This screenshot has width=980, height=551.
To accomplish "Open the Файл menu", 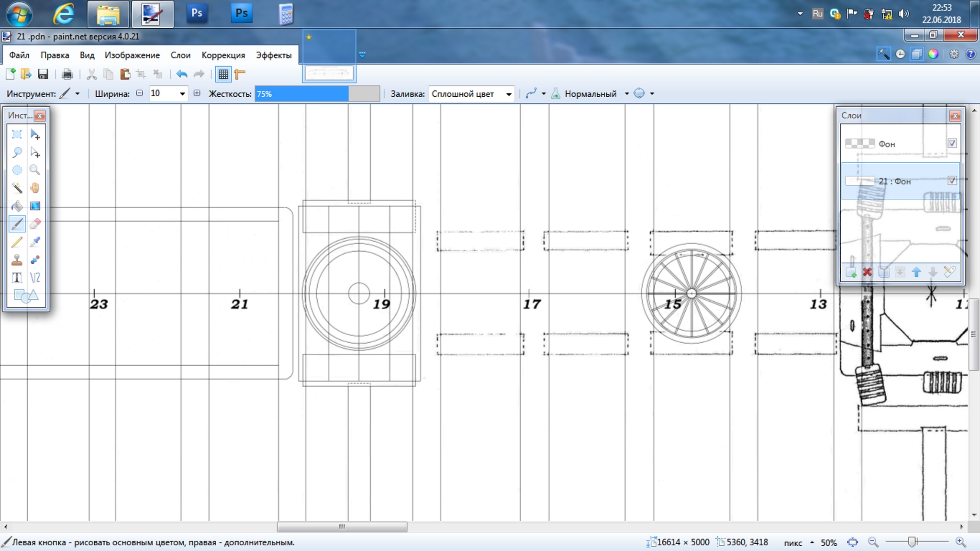I will pos(19,55).
